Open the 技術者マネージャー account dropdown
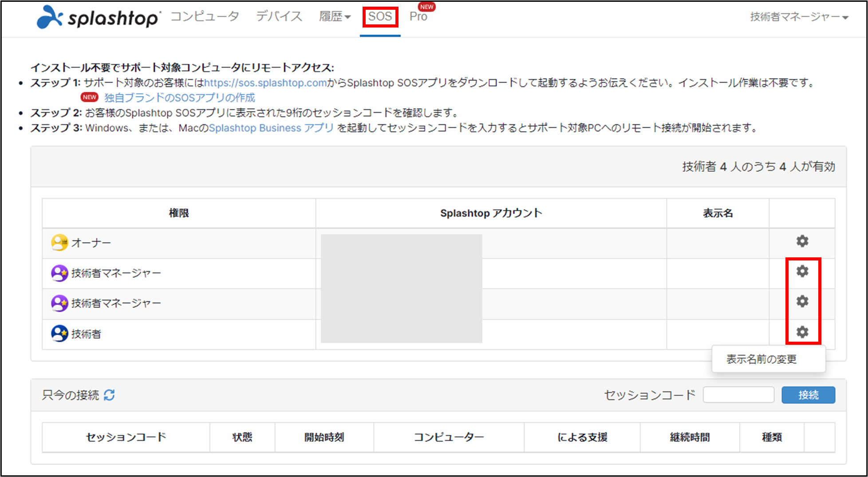 (797, 17)
